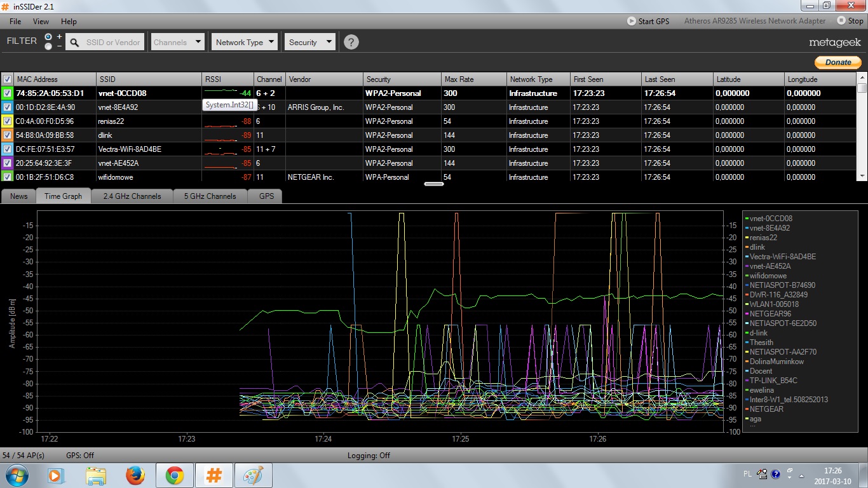Switch to the 2.4 GHz Channels tab
Image resolution: width=868 pixels, height=488 pixels.
(x=132, y=196)
